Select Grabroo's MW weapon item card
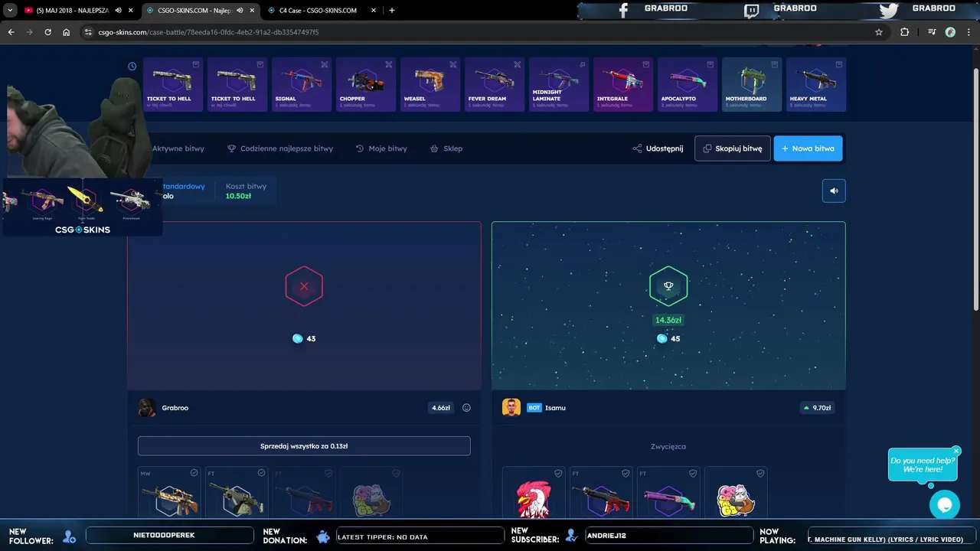980x551 pixels. point(169,494)
